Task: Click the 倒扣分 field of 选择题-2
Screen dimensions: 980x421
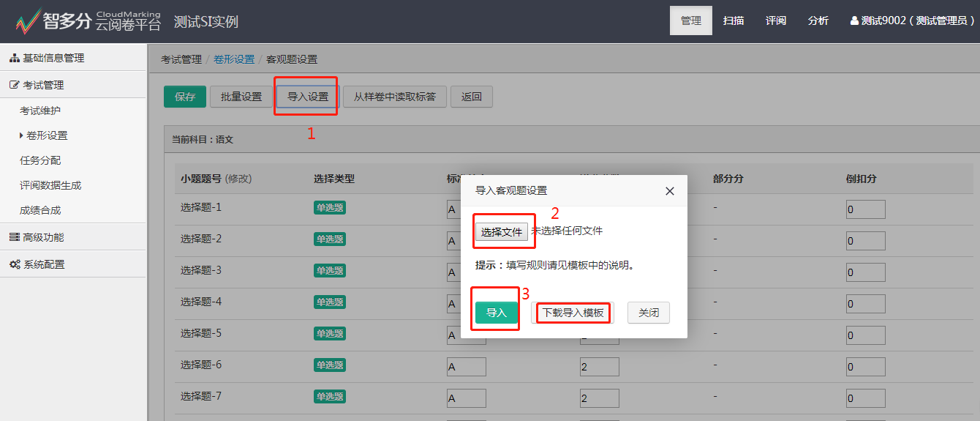Action: click(866, 241)
